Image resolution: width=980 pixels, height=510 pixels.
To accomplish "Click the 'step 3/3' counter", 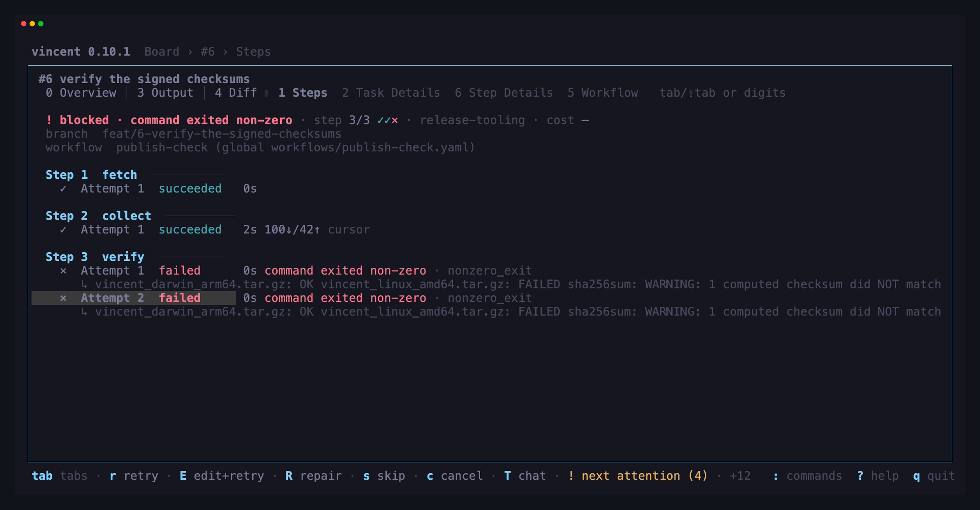I will [341, 120].
